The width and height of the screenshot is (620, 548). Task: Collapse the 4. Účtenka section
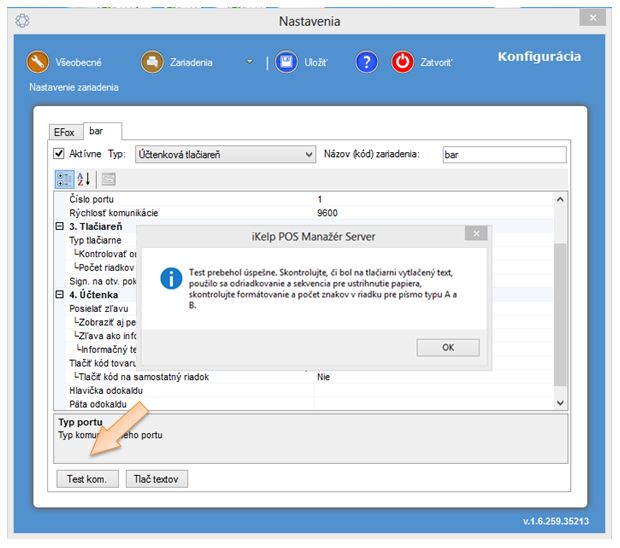click(59, 294)
